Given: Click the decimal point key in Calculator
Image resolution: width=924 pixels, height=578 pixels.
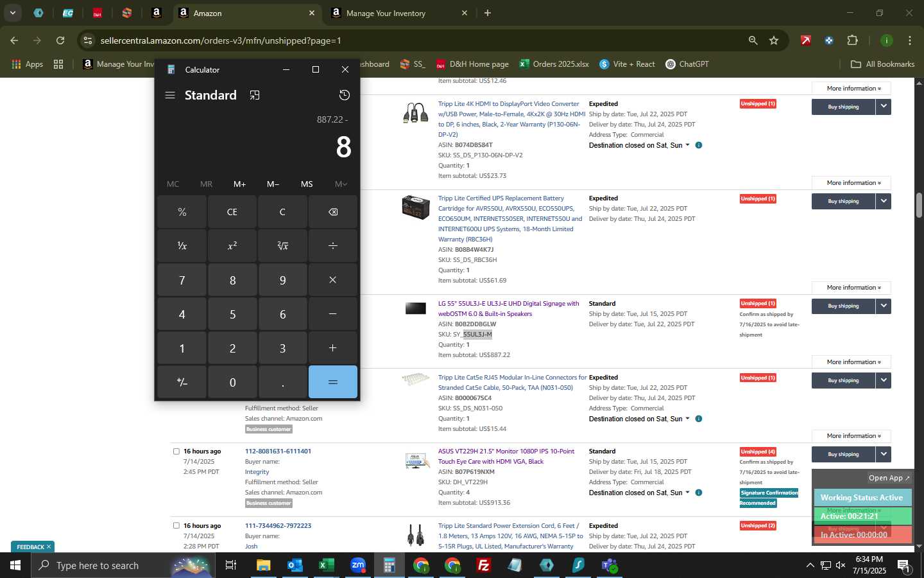Looking at the screenshot, I should point(282,382).
